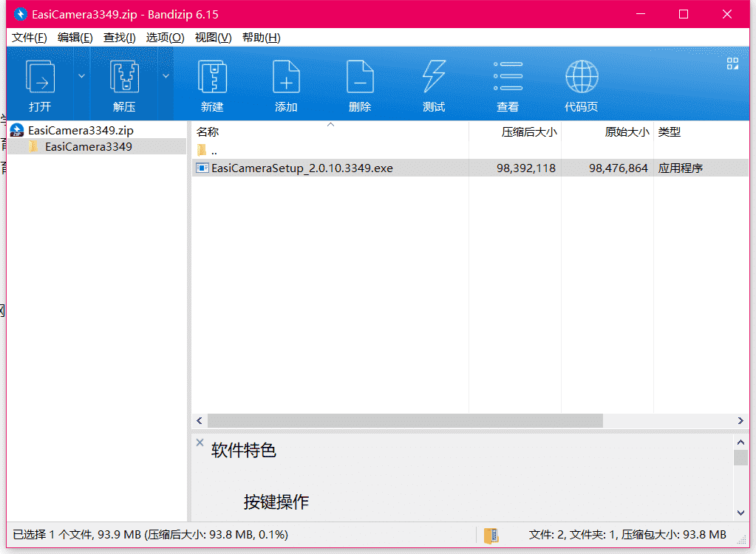This screenshot has height=554, width=756.
Task: Click the exe file icon
Action: [202, 168]
